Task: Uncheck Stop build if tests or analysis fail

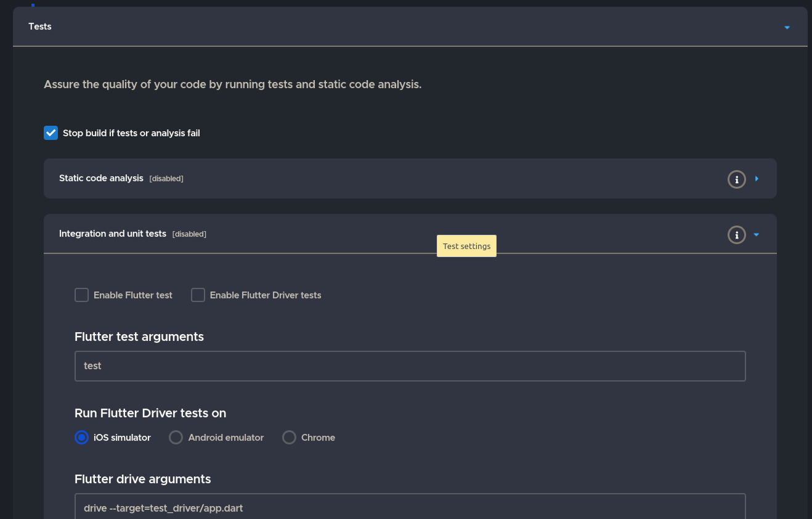Action: [x=51, y=133]
